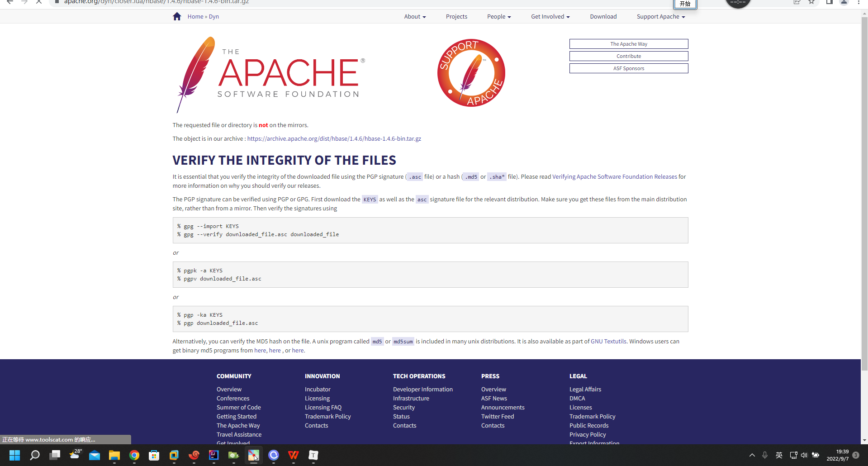Image resolution: width=868 pixels, height=466 pixels.
Task: Click the footer Conferences link
Action: 232,399
